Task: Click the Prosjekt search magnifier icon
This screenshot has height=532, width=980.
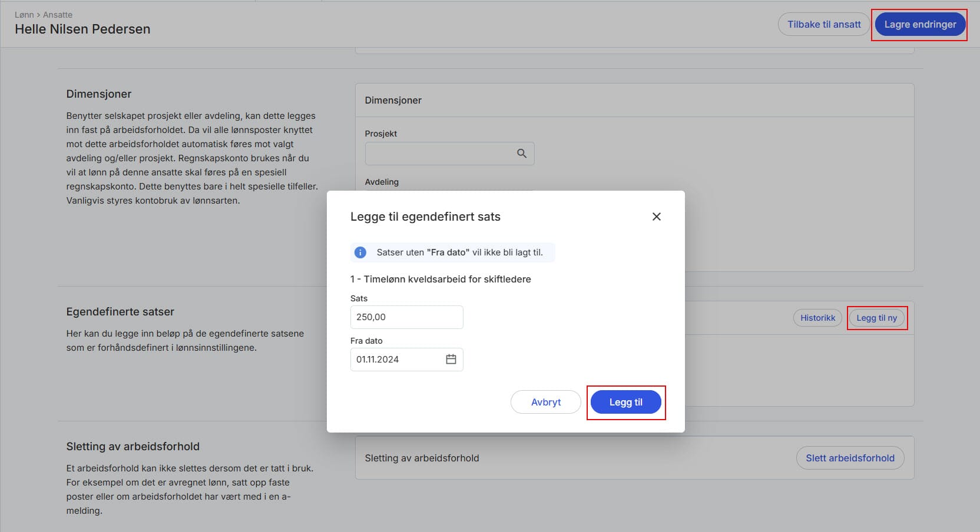Action: pyautogui.click(x=521, y=154)
